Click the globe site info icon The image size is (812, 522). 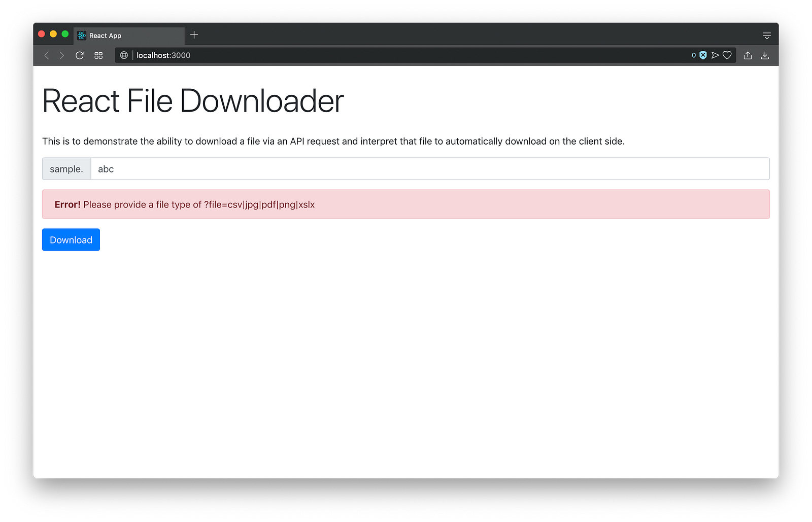124,55
